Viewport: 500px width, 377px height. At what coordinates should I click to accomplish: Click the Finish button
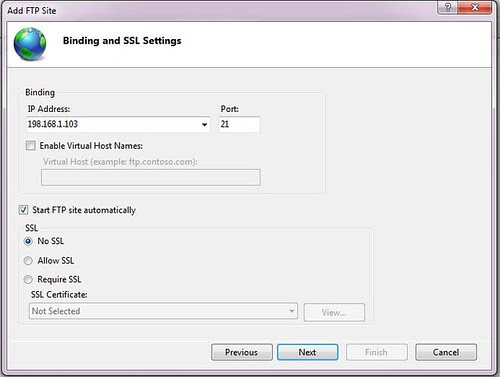click(377, 352)
